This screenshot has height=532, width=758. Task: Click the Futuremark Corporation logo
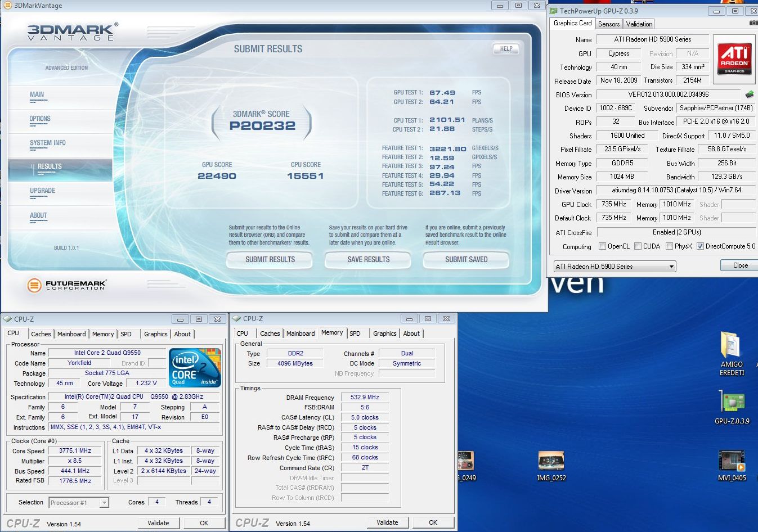coord(66,285)
